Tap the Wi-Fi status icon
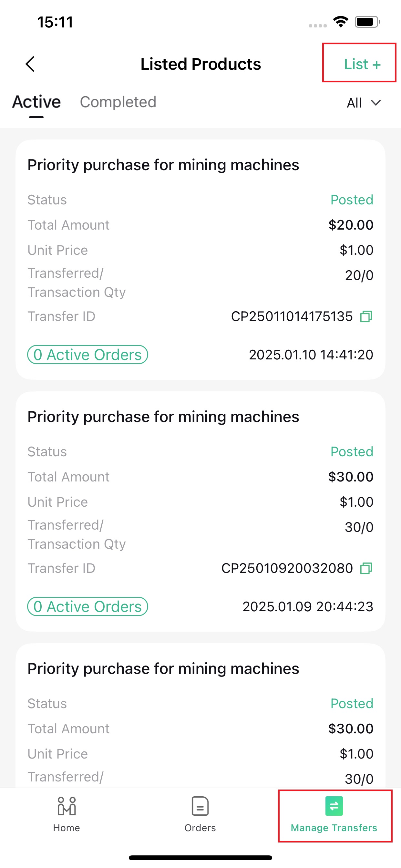The height and width of the screenshot is (868, 401). pyautogui.click(x=341, y=22)
